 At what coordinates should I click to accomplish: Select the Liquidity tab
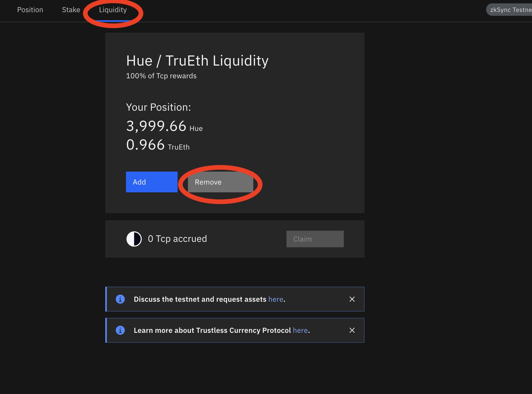click(113, 10)
